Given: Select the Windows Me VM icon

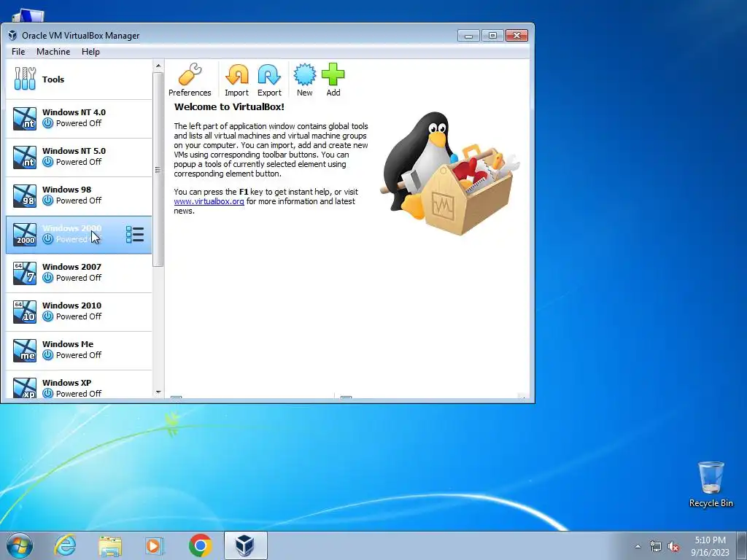Looking at the screenshot, I should 24,350.
